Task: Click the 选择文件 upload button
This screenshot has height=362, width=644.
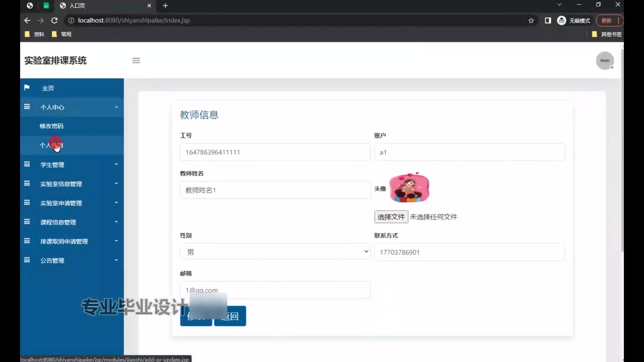Action: pos(391,217)
